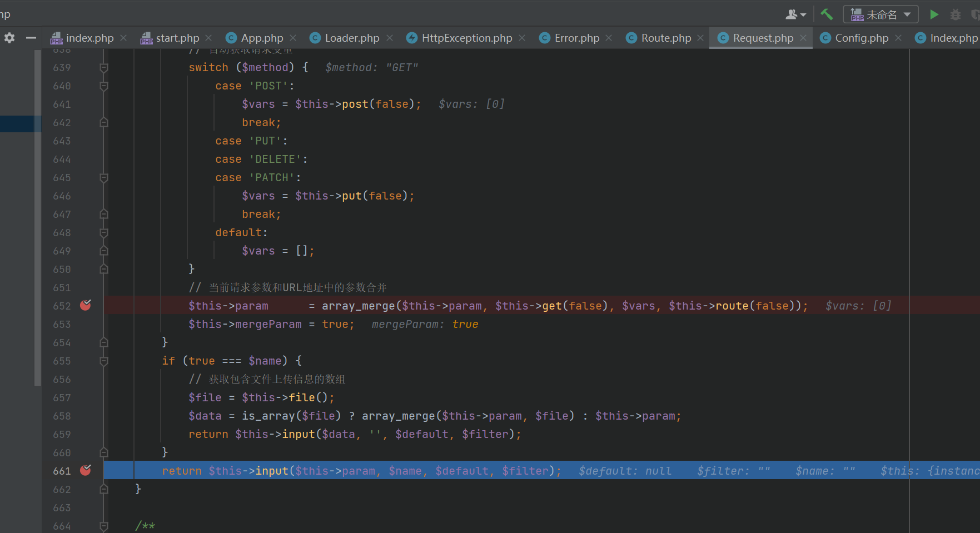Open the user account dropdown icon
Viewport: 980px width, 533px height.
[795, 14]
